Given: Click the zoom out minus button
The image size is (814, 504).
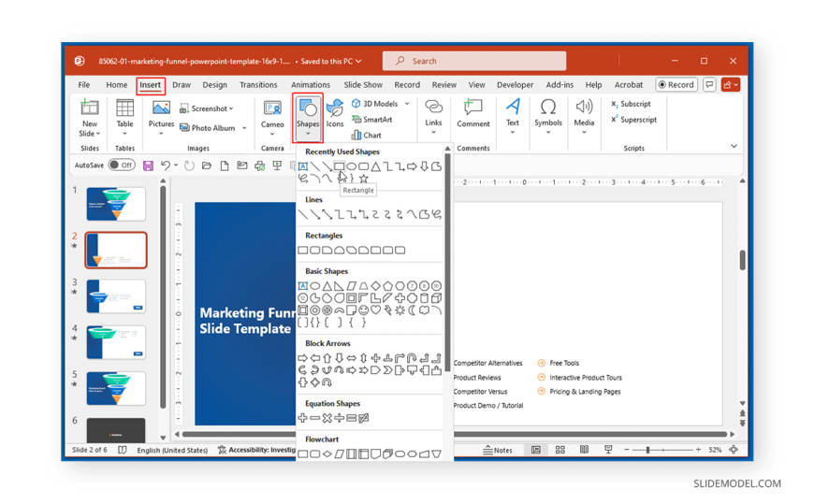Looking at the screenshot, I should tap(627, 450).
